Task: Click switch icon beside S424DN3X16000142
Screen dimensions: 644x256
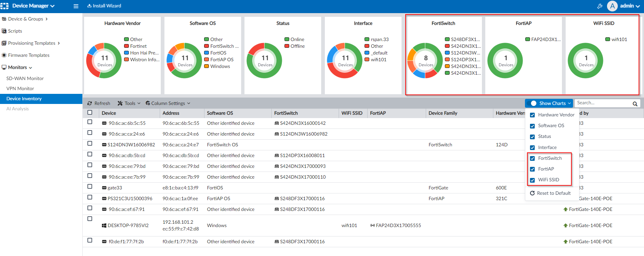Action: [x=277, y=123]
